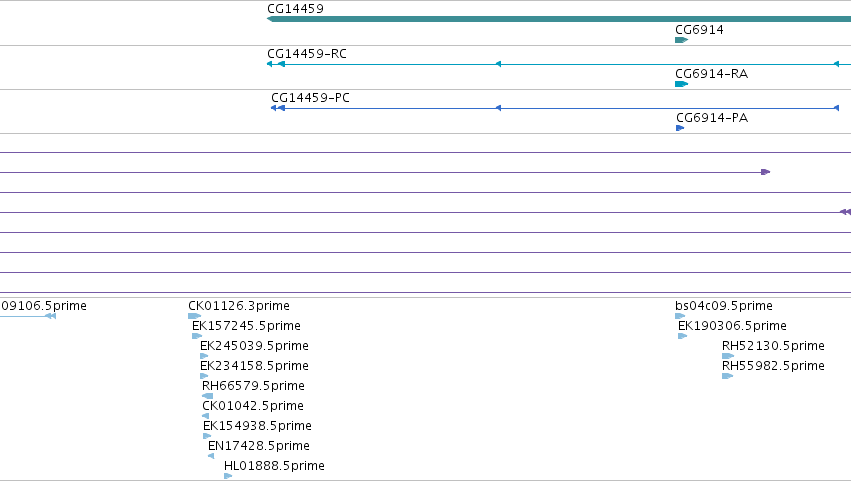
Task: Click the 09106.5prime EST arrow glyph
Action: pos(50,316)
